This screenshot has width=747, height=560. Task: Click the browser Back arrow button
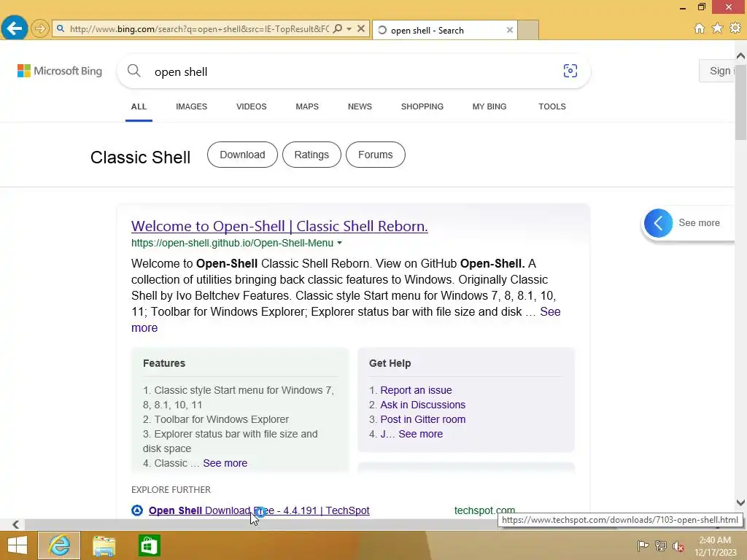[x=15, y=28]
